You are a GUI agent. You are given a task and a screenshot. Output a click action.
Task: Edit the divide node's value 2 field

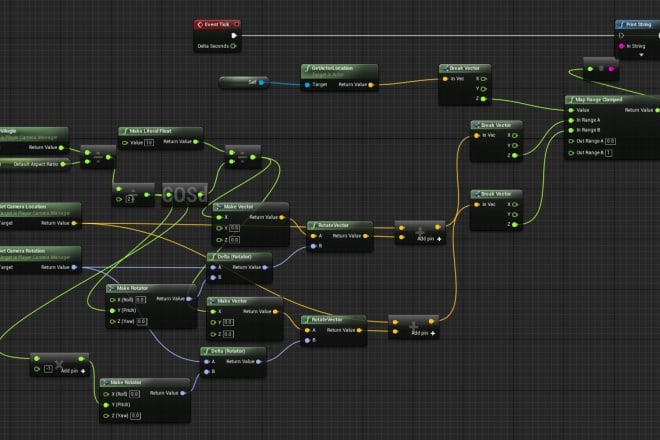pyautogui.click(x=130, y=199)
